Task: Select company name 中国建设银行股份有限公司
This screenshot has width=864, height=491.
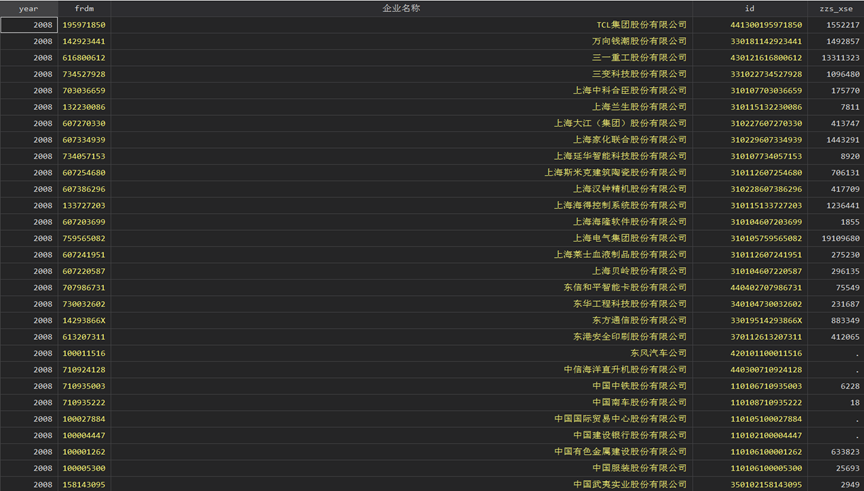Action: pyautogui.click(x=630, y=435)
